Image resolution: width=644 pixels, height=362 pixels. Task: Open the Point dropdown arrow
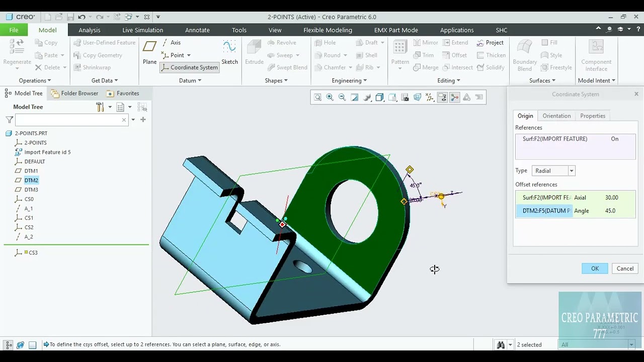pyautogui.click(x=189, y=55)
